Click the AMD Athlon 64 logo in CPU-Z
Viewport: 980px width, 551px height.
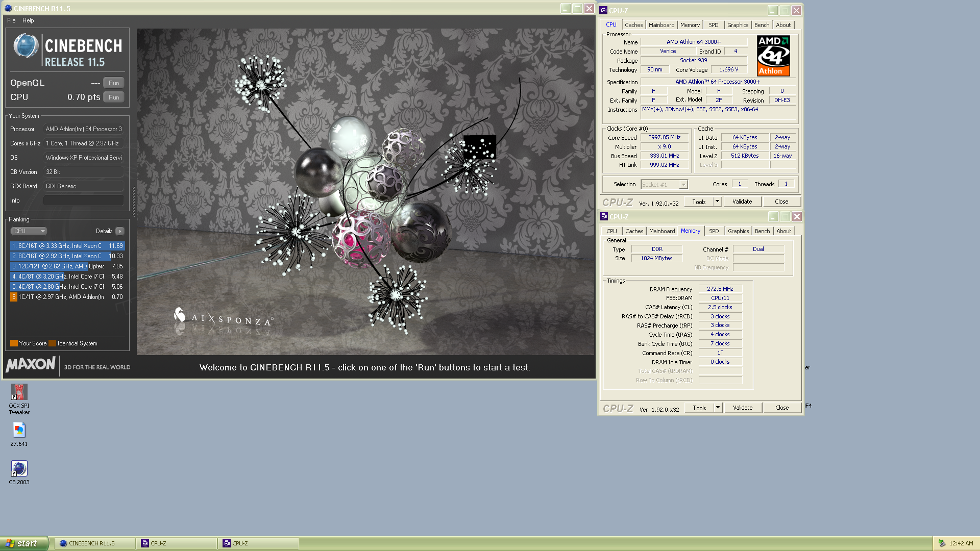[x=773, y=56]
